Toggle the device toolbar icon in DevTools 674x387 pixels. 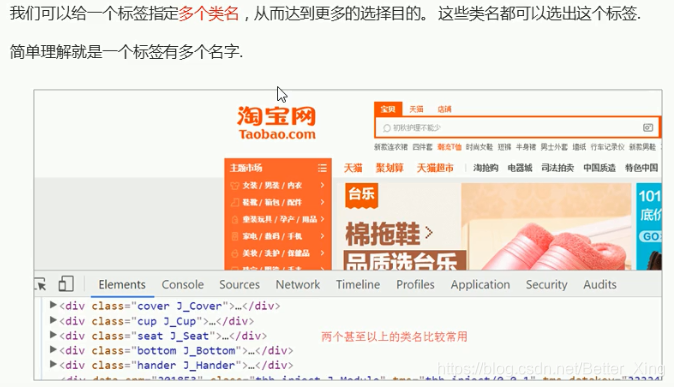click(x=66, y=284)
